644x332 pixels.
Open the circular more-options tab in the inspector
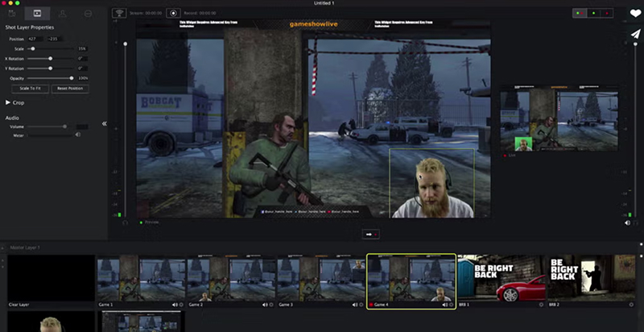pyautogui.click(x=88, y=14)
